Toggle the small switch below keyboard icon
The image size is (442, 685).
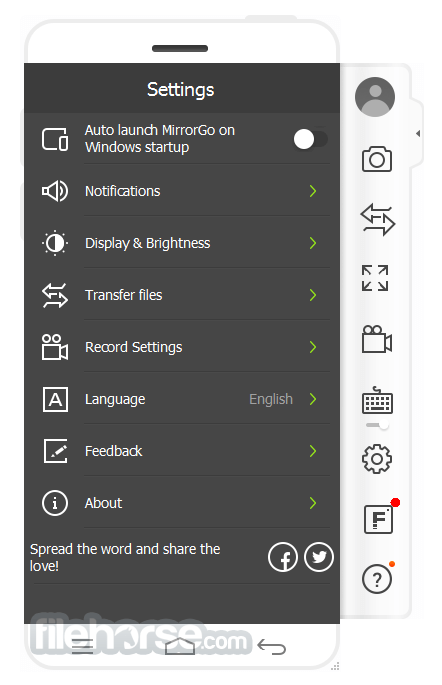pyautogui.click(x=378, y=425)
